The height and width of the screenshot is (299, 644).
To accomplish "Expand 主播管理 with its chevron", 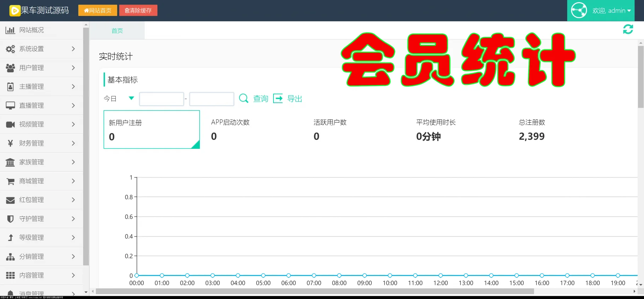I will coord(73,86).
